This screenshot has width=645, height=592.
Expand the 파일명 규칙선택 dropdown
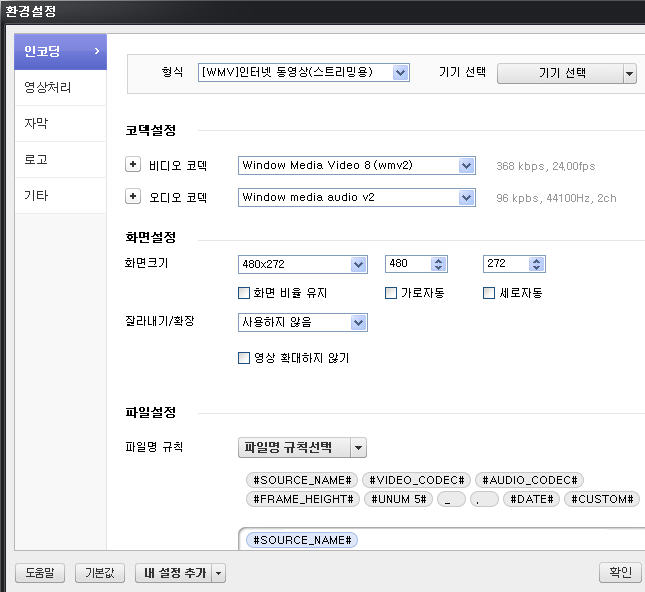302,447
